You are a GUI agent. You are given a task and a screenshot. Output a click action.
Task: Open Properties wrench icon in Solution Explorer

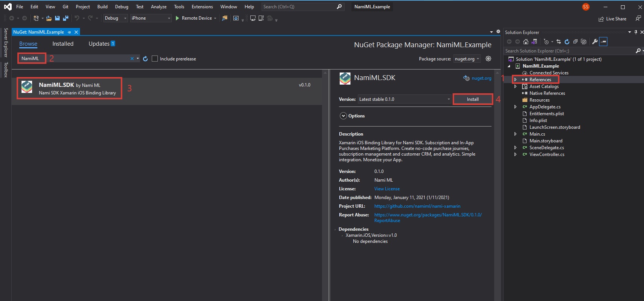[x=595, y=42]
